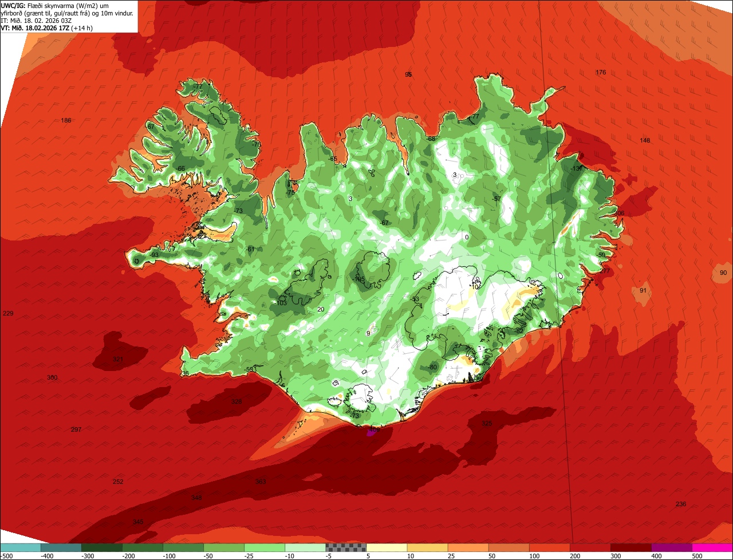
Task: Click the value '95' north of Iceland
Action: (408, 74)
